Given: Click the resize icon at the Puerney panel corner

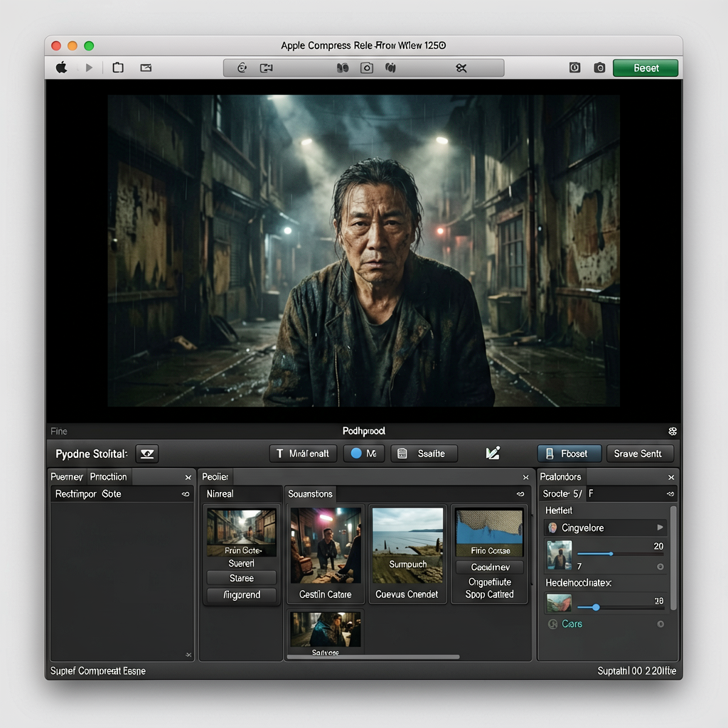Looking at the screenshot, I should click(x=188, y=655).
